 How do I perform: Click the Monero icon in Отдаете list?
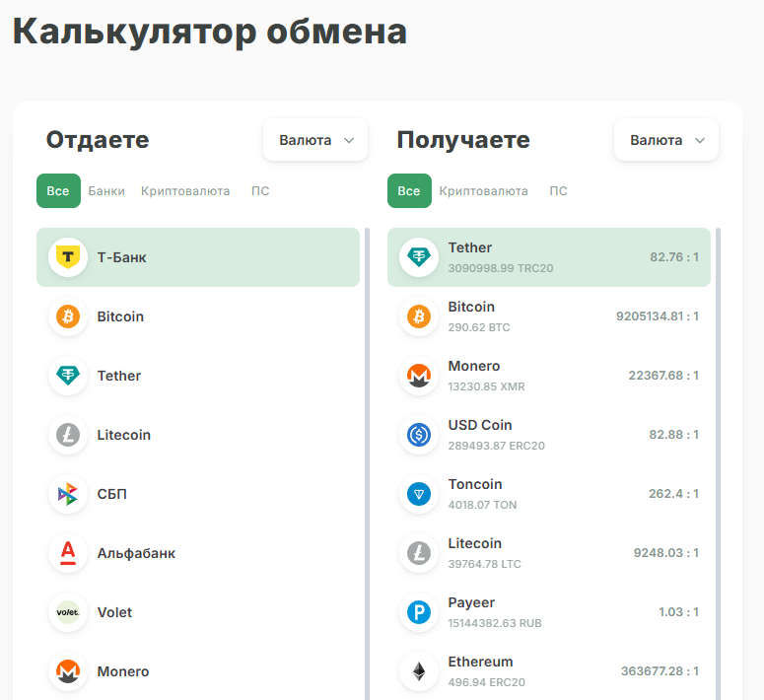click(x=68, y=671)
